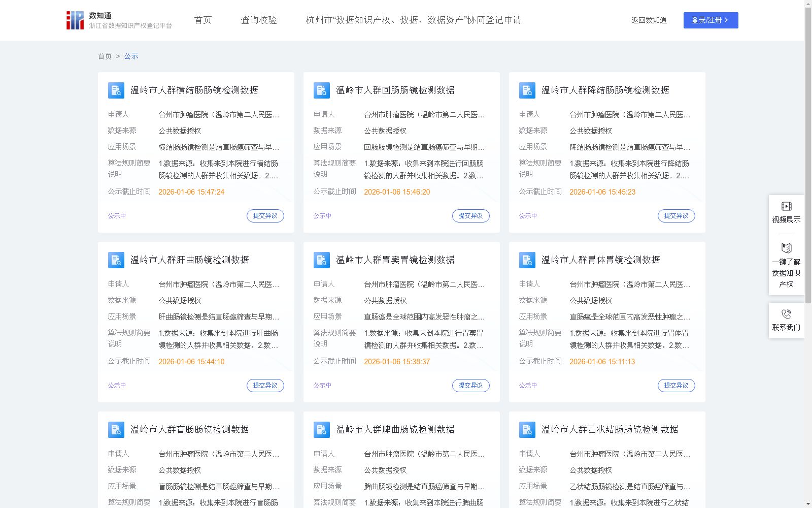The width and height of the screenshot is (812, 508).
Task: Select deadline 2026-01-06 15:38:37
Action: tap(397, 362)
